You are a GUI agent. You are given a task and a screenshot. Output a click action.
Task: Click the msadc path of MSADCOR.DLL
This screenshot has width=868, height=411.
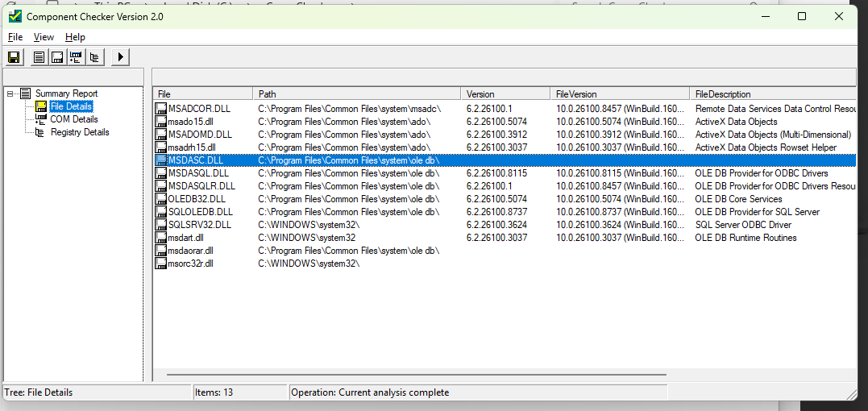[x=349, y=109]
